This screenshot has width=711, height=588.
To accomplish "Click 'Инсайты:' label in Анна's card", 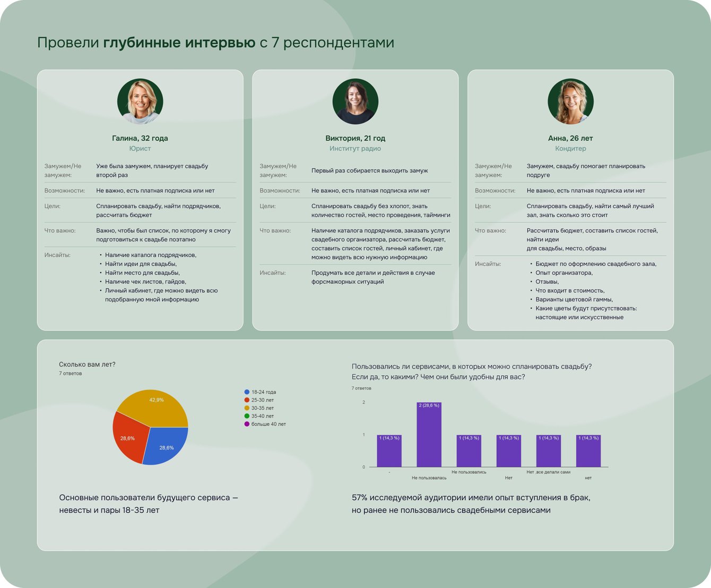I will (x=488, y=264).
